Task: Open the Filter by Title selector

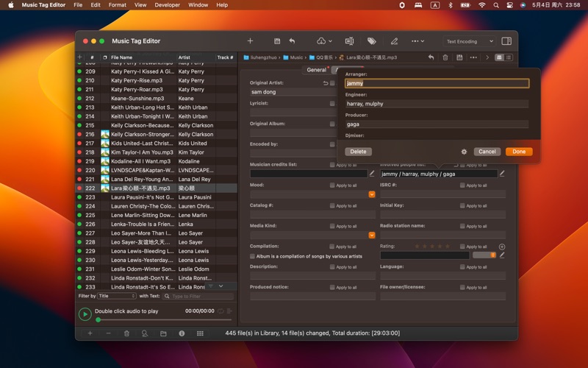Action: [x=117, y=296]
